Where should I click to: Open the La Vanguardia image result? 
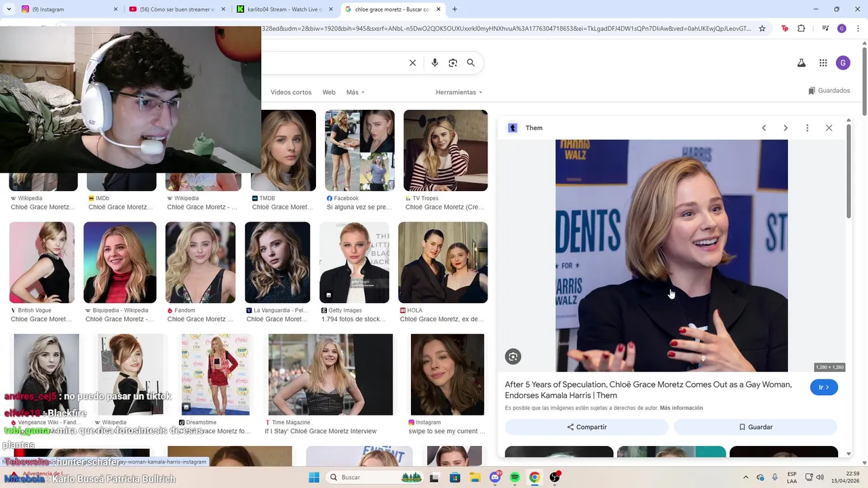[277, 262]
